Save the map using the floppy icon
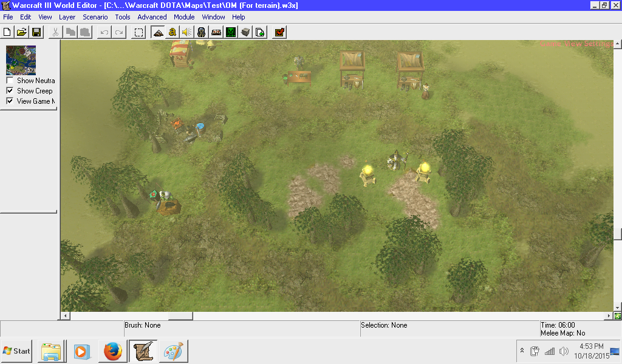 pos(36,32)
